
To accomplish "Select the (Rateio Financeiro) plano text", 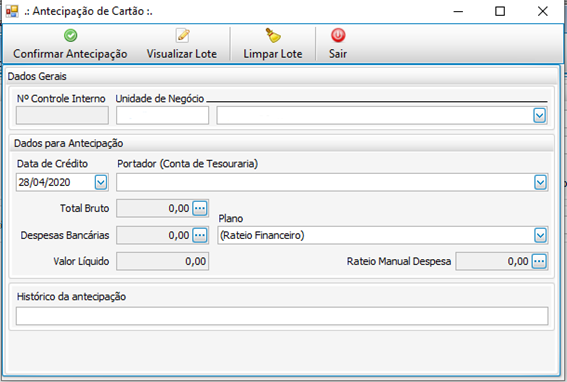I will (x=262, y=235).
